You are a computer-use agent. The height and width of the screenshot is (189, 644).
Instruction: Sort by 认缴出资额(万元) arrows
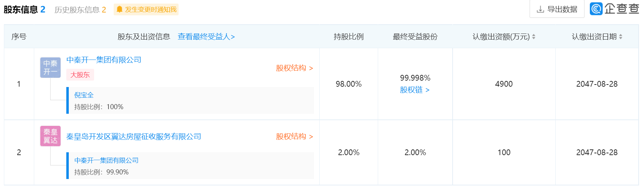coord(534,37)
